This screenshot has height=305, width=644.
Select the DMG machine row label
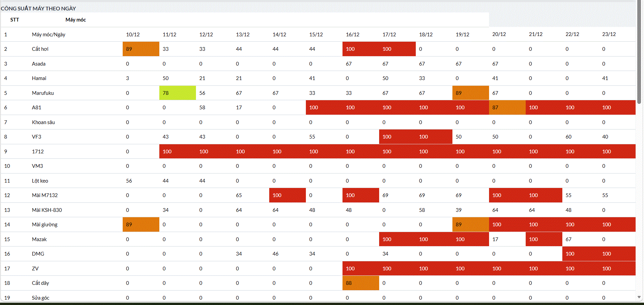38,254
